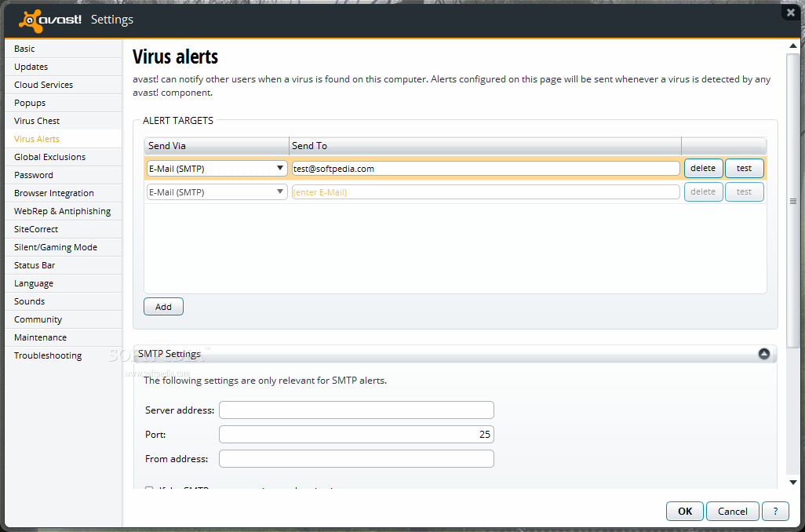Open the Basic settings tab
This screenshot has width=805, height=532.
63,49
